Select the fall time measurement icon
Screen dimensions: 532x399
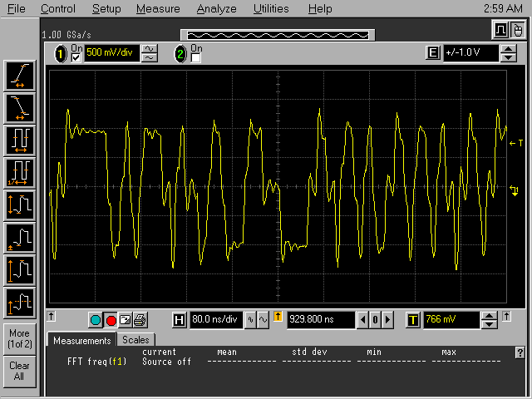(19, 107)
